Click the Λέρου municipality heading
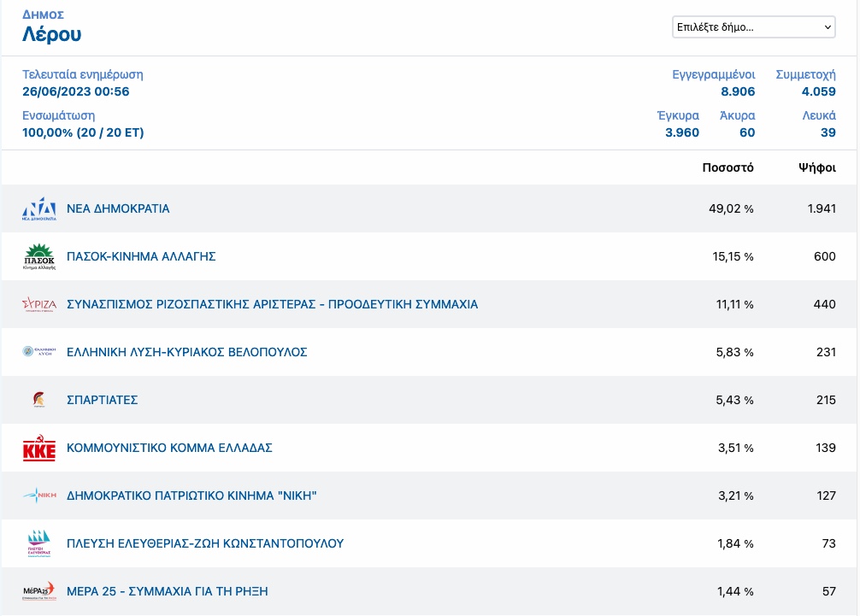 pyautogui.click(x=52, y=35)
